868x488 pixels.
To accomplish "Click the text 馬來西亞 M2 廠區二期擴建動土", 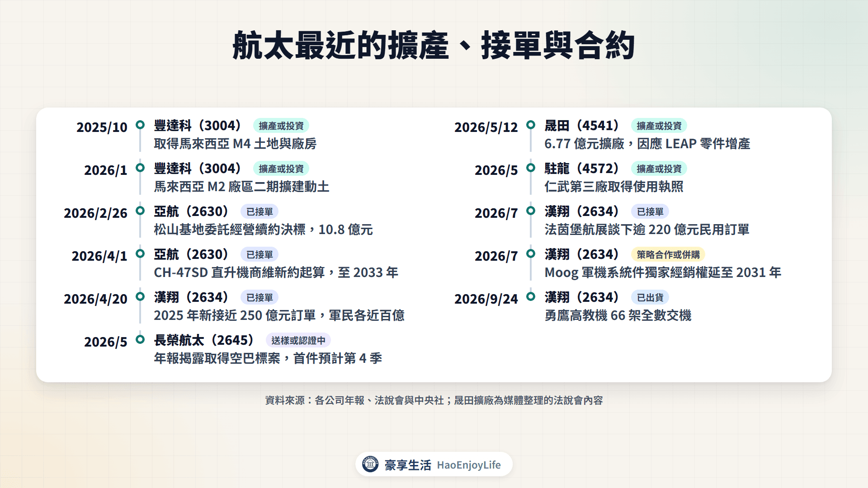I will tap(241, 187).
